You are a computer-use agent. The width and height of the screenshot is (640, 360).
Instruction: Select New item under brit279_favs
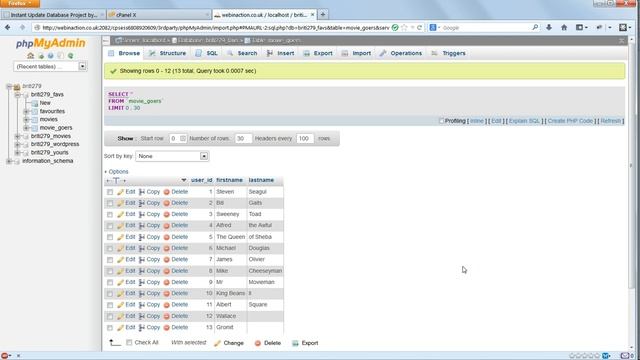45,103
